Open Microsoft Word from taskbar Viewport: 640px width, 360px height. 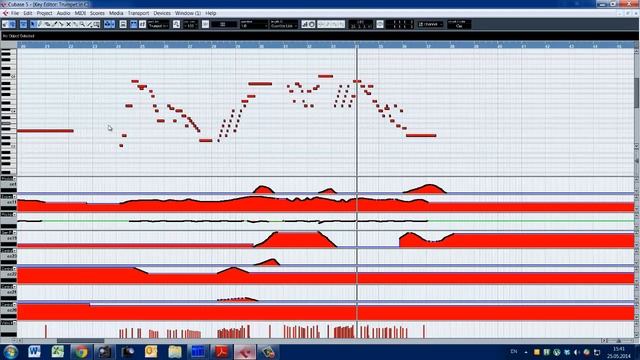click(34, 352)
